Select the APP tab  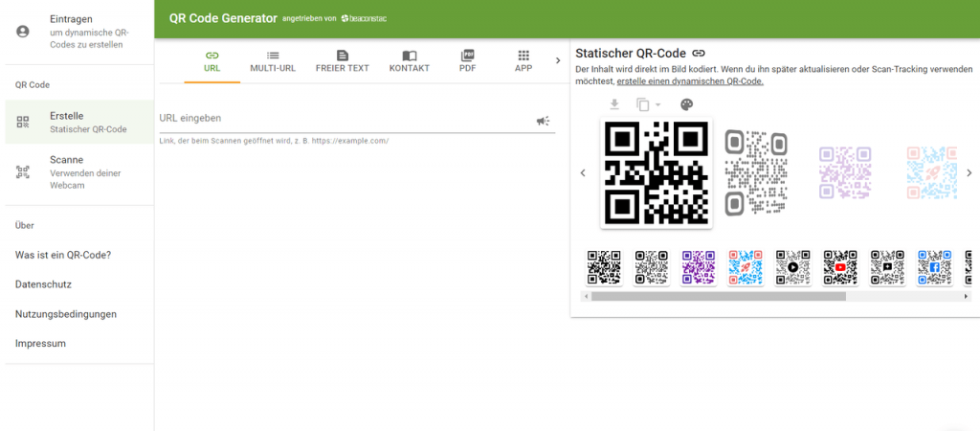(x=523, y=61)
